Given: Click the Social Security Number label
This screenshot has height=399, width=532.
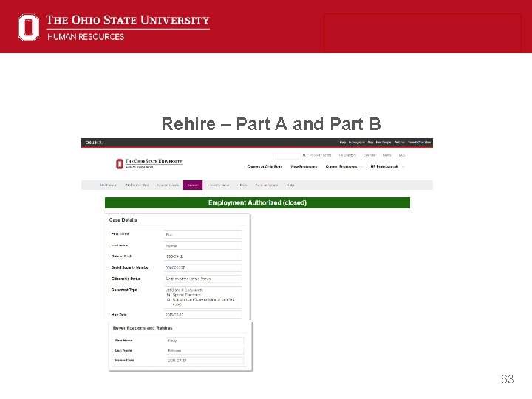Looking at the screenshot, I should [130, 267].
